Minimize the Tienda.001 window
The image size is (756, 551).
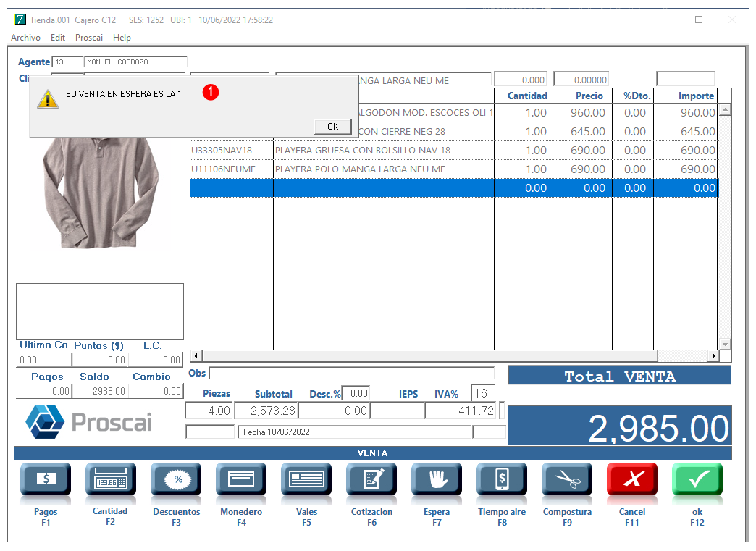coord(666,20)
